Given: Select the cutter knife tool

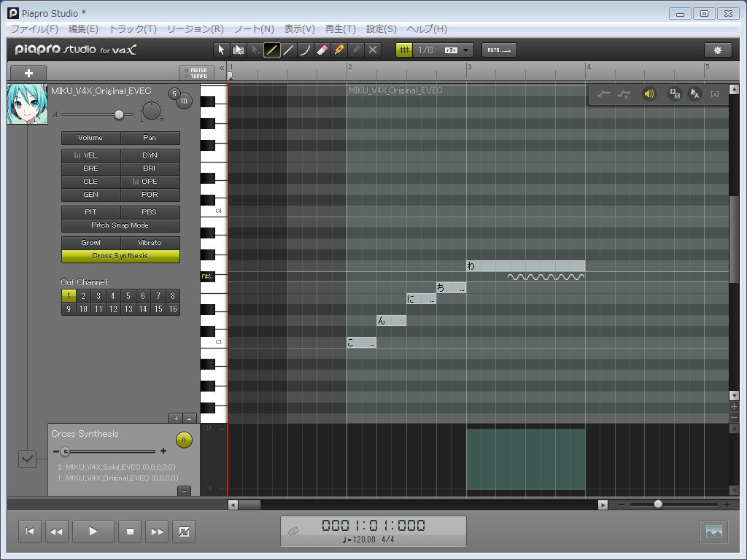Looking at the screenshot, I should pos(339,50).
